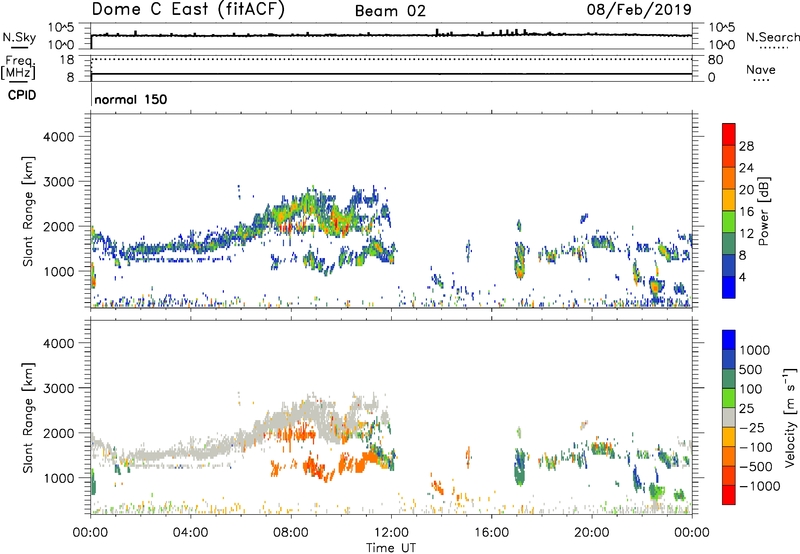Click the 'N.Sky' legend label
Screen dimensions: 800x554
pyautogui.click(x=19, y=37)
